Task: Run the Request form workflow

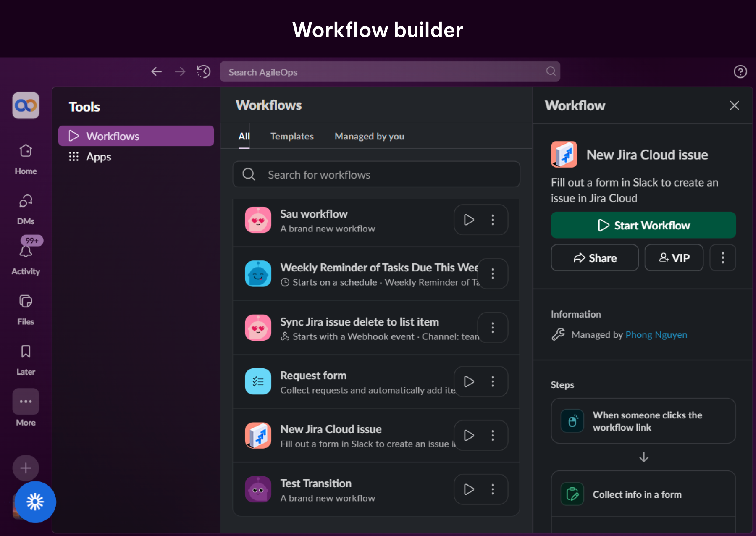Action: click(x=469, y=381)
